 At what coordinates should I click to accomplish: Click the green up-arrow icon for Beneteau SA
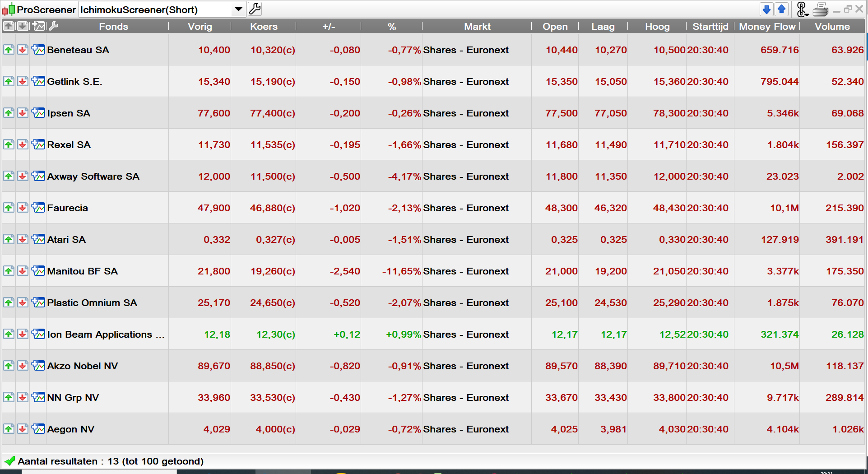9,50
